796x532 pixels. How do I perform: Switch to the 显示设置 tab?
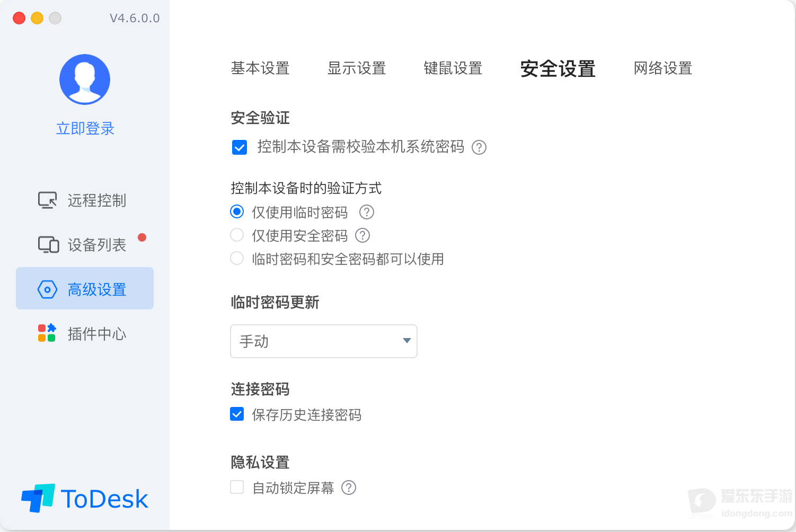click(357, 68)
